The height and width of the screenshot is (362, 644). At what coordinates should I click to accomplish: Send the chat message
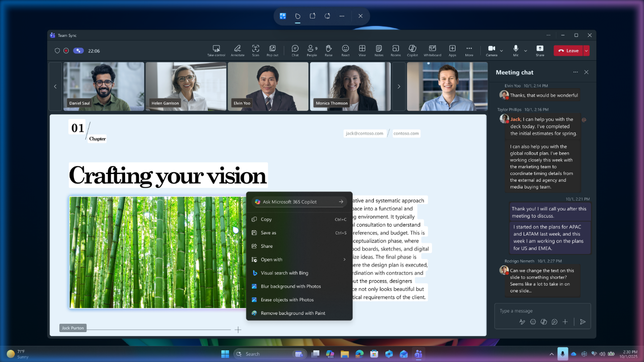(x=583, y=322)
